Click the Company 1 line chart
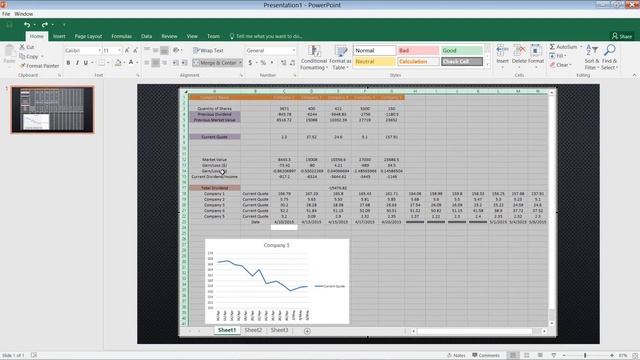 (277, 281)
